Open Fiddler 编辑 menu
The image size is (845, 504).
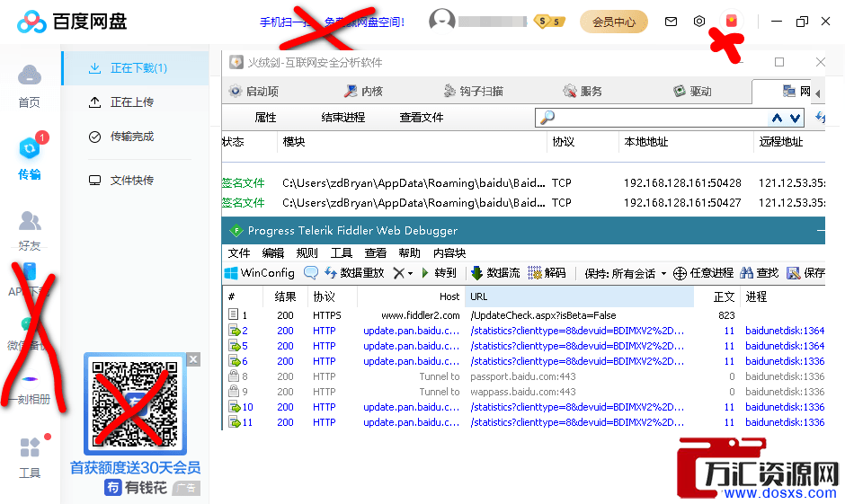click(273, 253)
